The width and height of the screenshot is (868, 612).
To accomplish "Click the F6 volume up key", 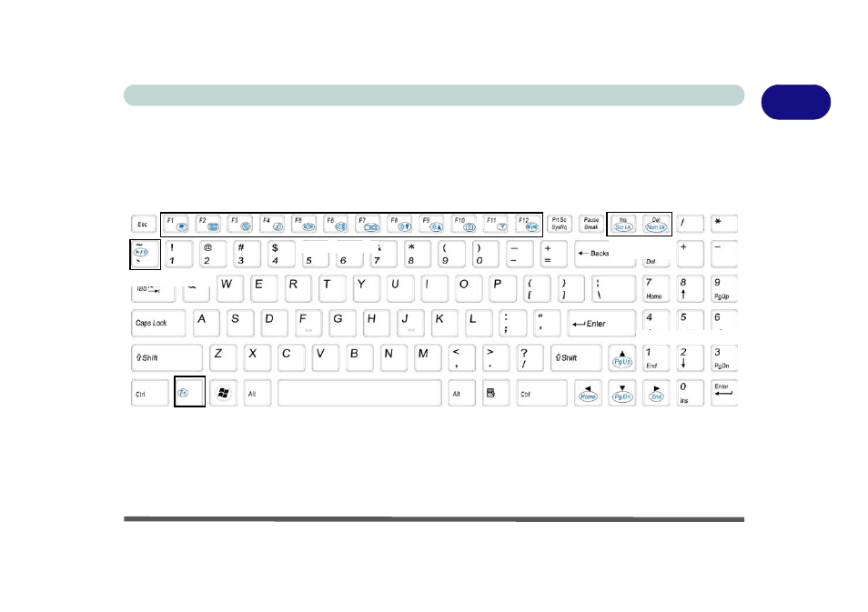I will point(336,224).
